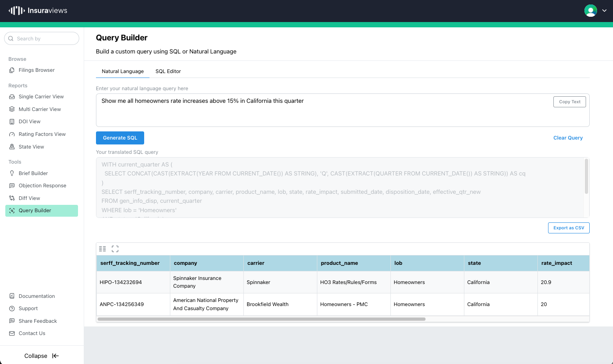Click Clear Query link
Image resolution: width=613 pixels, height=364 pixels.
point(568,138)
